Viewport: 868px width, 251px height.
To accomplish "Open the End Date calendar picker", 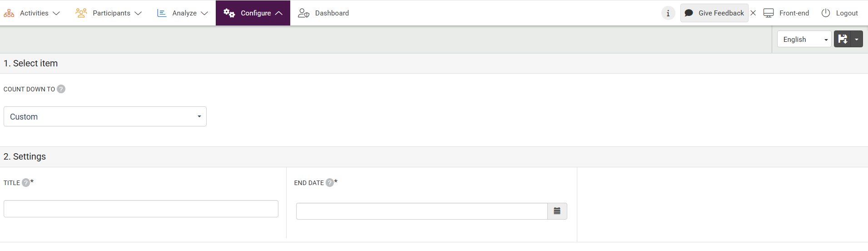I will point(557,211).
